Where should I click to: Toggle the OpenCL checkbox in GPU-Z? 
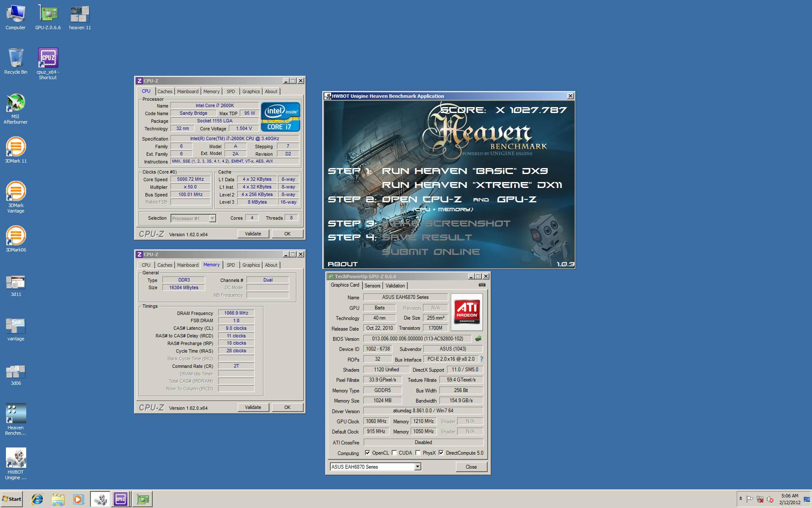[367, 453]
